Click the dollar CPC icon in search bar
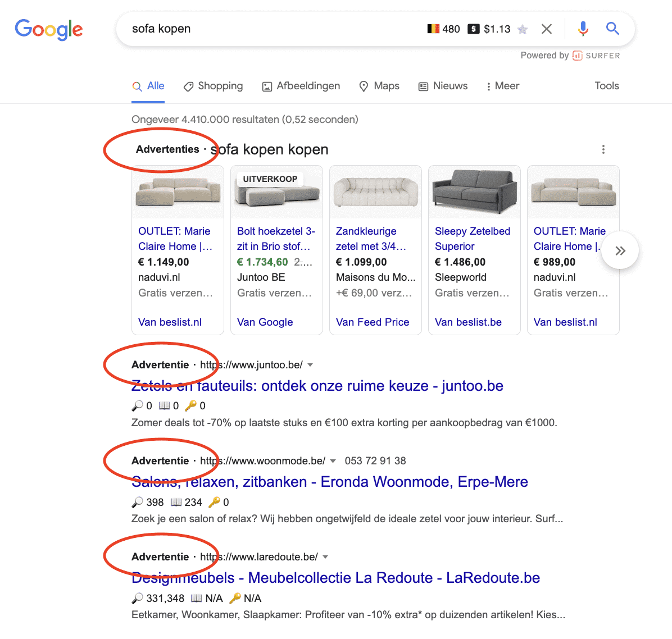This screenshot has height=639, width=672. 474,29
